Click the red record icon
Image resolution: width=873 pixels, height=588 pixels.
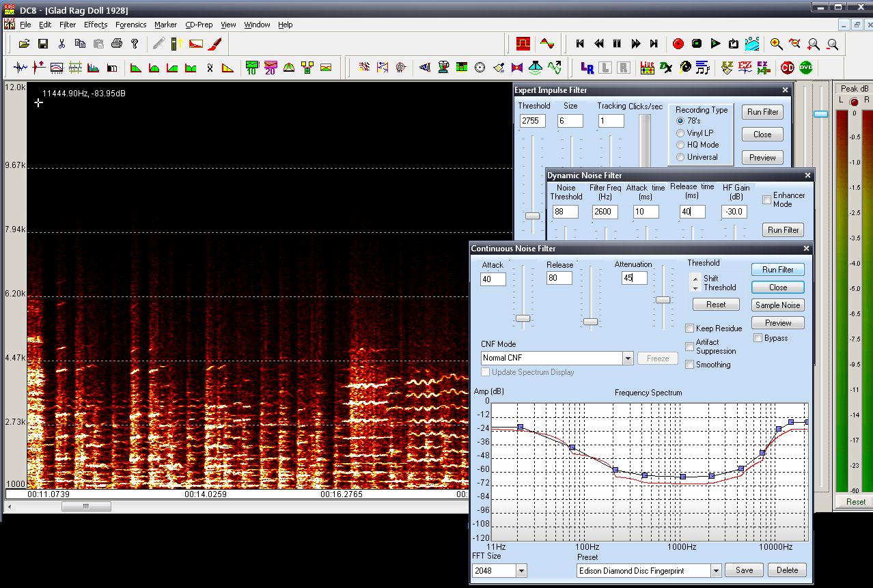[678, 43]
